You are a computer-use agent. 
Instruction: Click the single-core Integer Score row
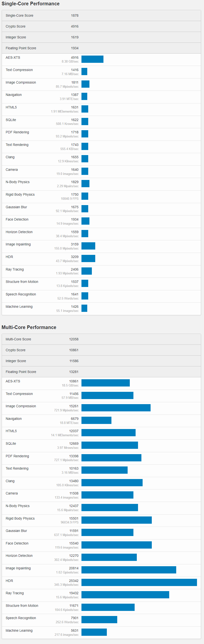(x=101, y=37)
